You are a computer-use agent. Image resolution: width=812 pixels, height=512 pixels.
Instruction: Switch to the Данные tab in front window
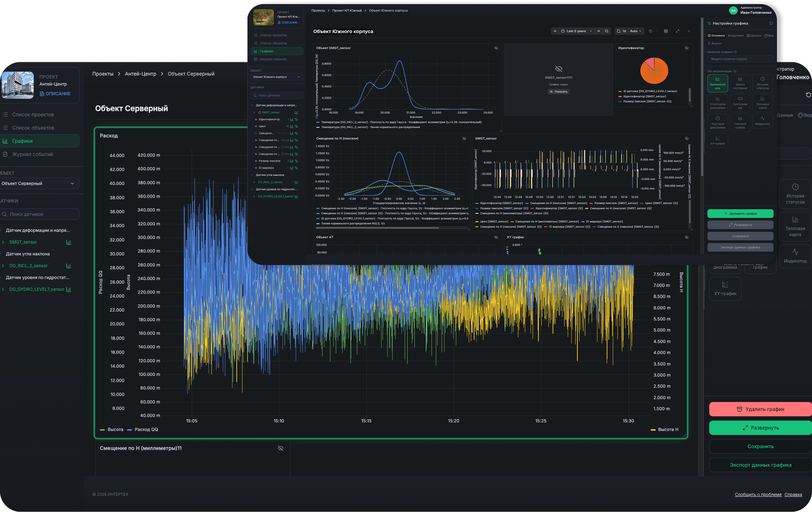(754, 36)
